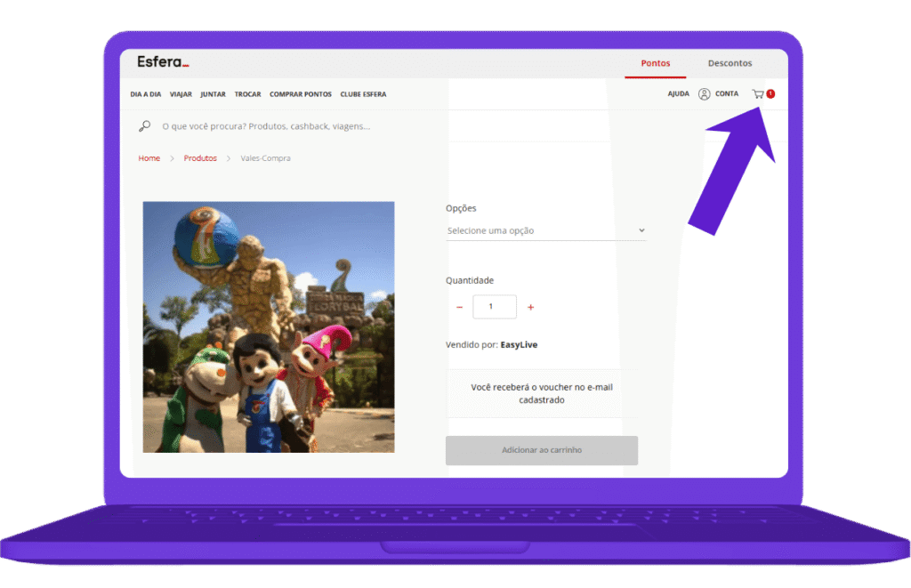Screen dimensions: 911x588
Task: Open the Trocar menu item
Action: click(x=247, y=94)
